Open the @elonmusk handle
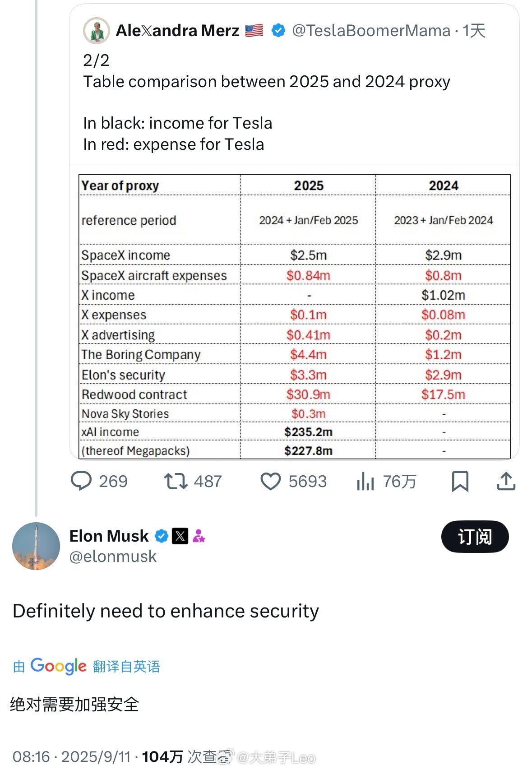This screenshot has width=532, height=770. pos(113,557)
